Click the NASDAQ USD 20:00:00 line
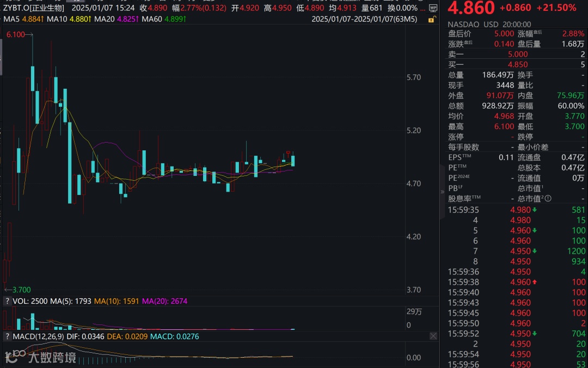 tap(489, 24)
